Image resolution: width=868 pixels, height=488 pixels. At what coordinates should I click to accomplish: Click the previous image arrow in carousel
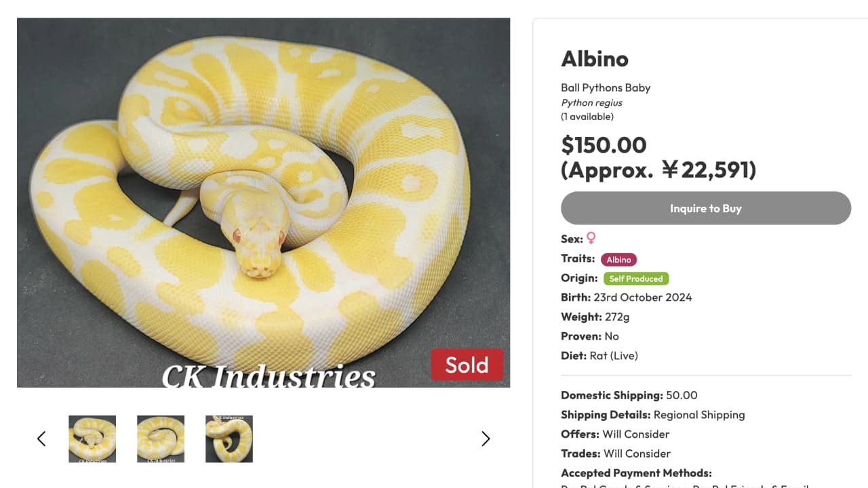point(41,439)
